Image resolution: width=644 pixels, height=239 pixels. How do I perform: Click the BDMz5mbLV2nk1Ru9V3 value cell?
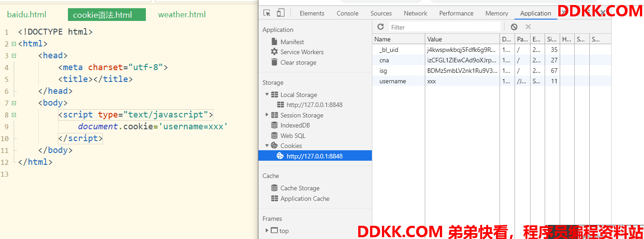point(463,71)
